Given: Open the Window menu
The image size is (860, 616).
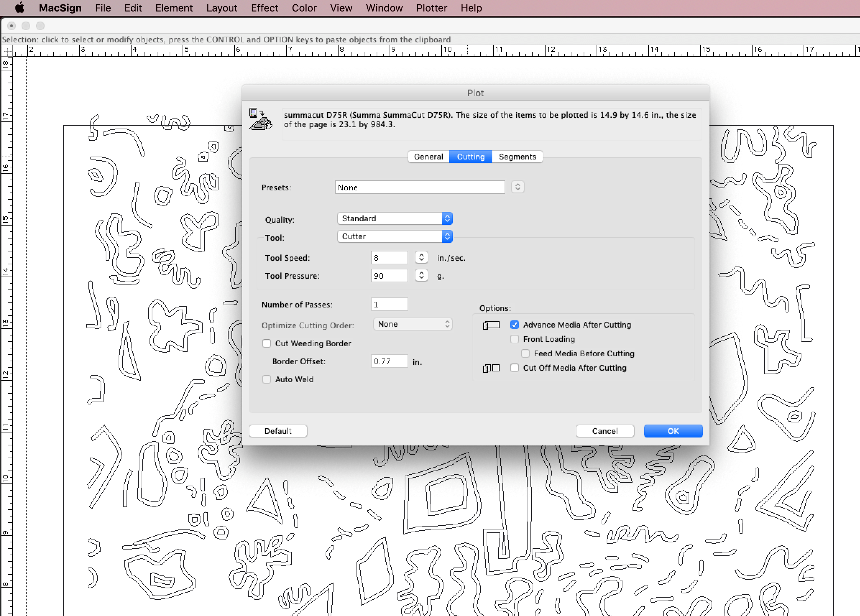Looking at the screenshot, I should [384, 8].
